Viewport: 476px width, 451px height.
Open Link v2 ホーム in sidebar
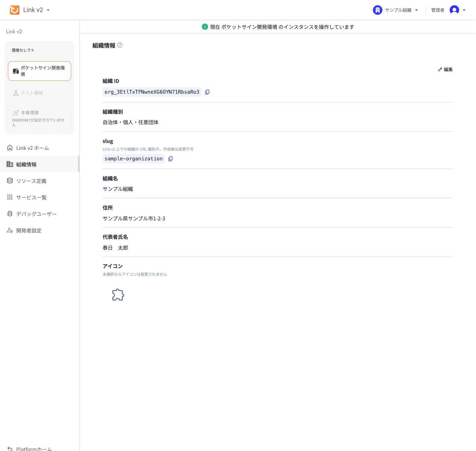click(x=39, y=148)
